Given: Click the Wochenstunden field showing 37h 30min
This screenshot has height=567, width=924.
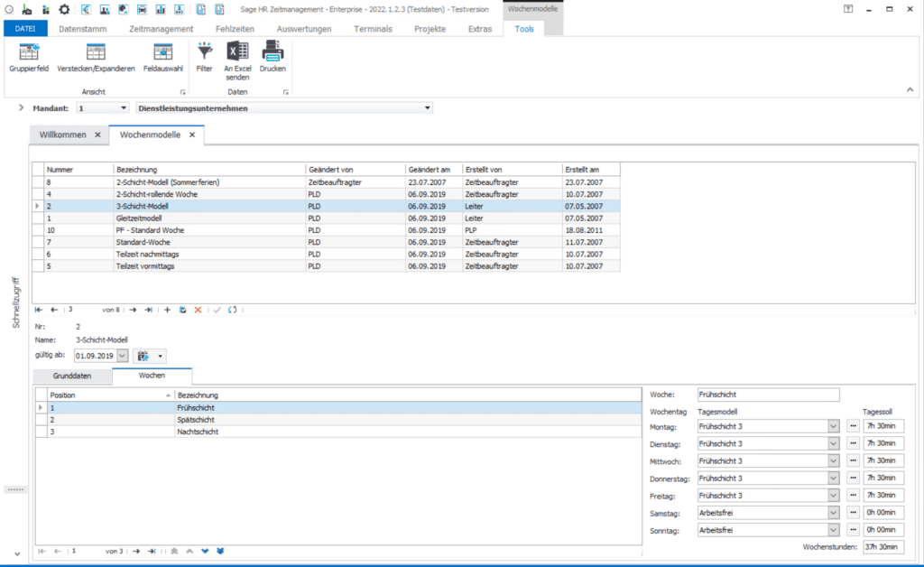Looking at the screenshot, I should 883,547.
